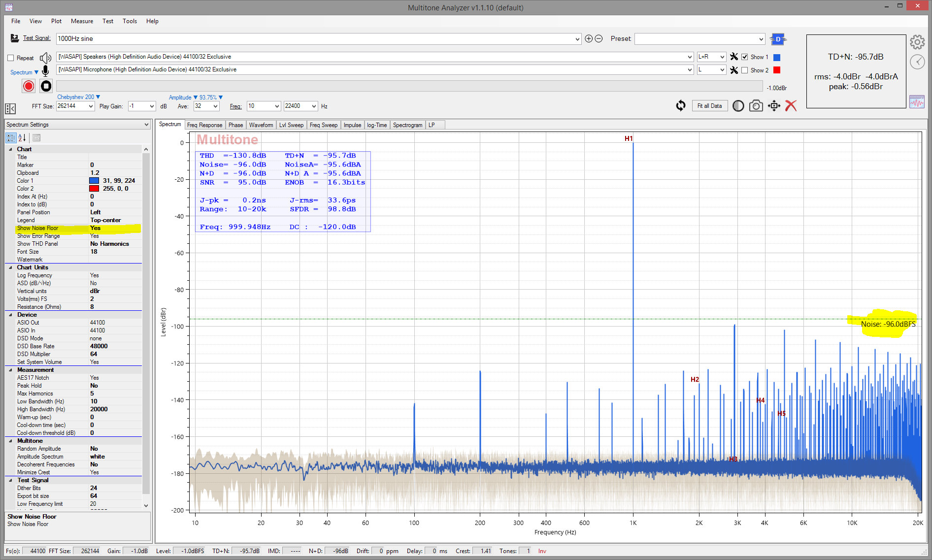Open the Tools menu
Image resolution: width=932 pixels, height=560 pixels.
pos(130,21)
